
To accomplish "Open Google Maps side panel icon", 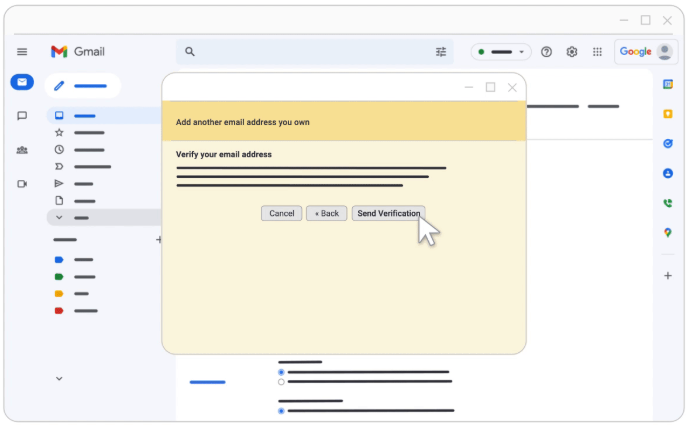I will coord(668,232).
